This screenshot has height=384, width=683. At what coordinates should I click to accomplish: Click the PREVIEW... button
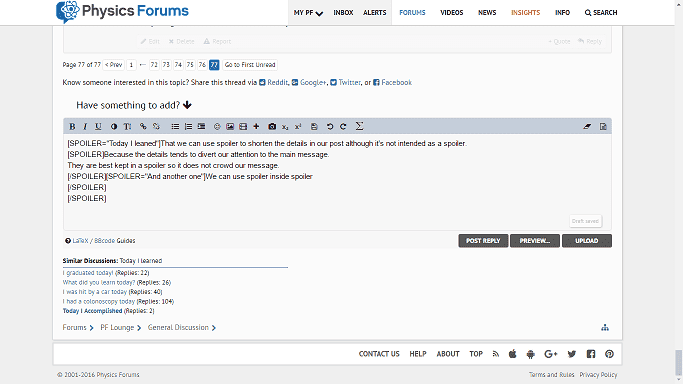(x=535, y=241)
